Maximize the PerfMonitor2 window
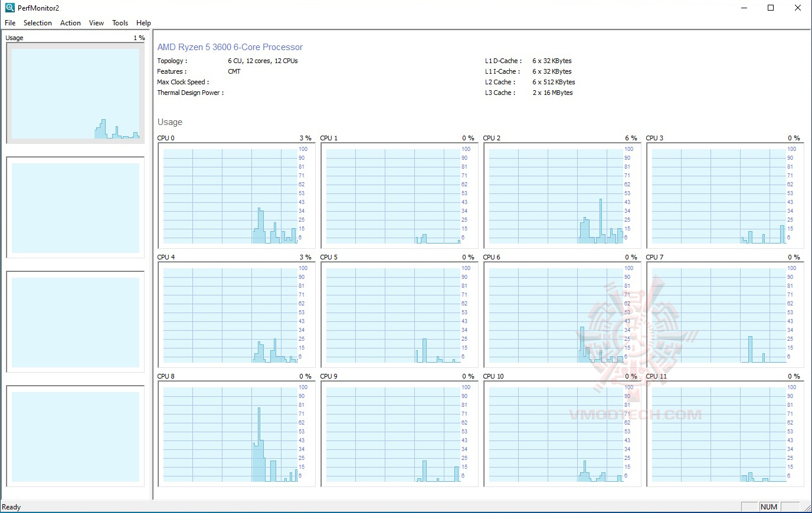Screen dimensions: 812x513 coord(771,8)
